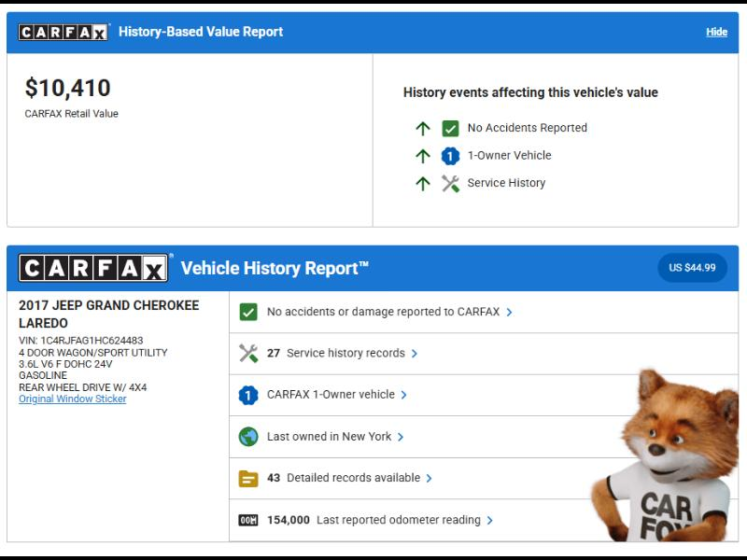Open the Original Window Sticker link
The image size is (747, 560).
pyautogui.click(x=73, y=399)
